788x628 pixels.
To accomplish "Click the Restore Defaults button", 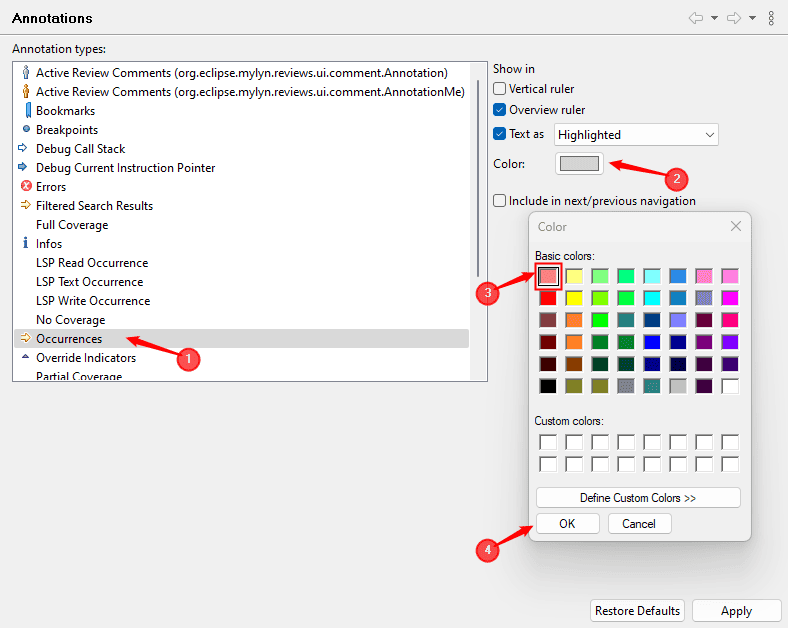I will [637, 610].
